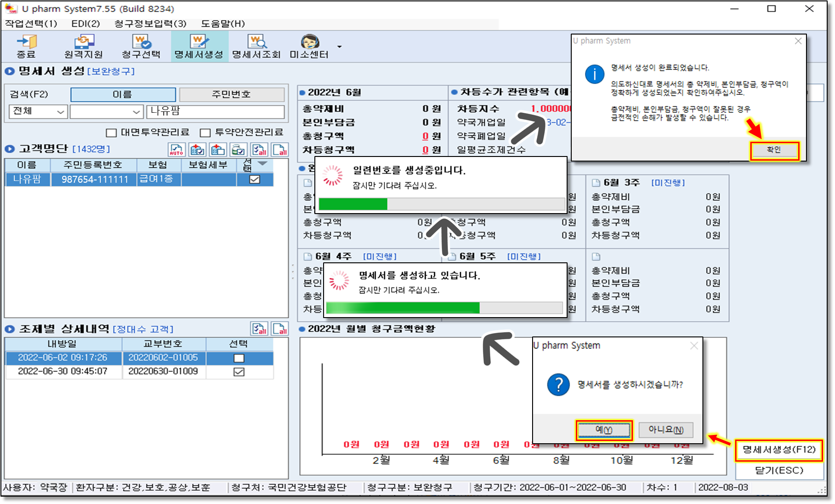Click the AUTO select icon above customer list
This screenshot has height=504, width=835.
coord(177,150)
